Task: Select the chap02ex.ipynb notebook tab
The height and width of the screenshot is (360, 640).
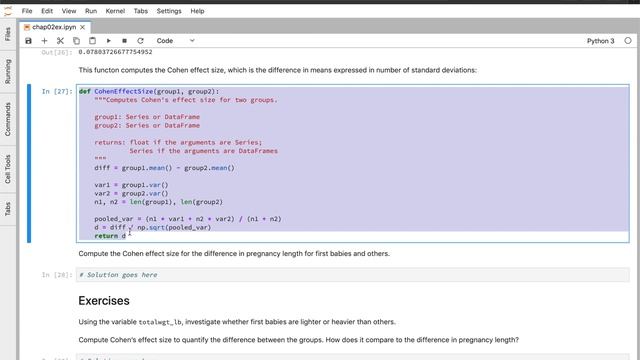Action: click(x=54, y=27)
